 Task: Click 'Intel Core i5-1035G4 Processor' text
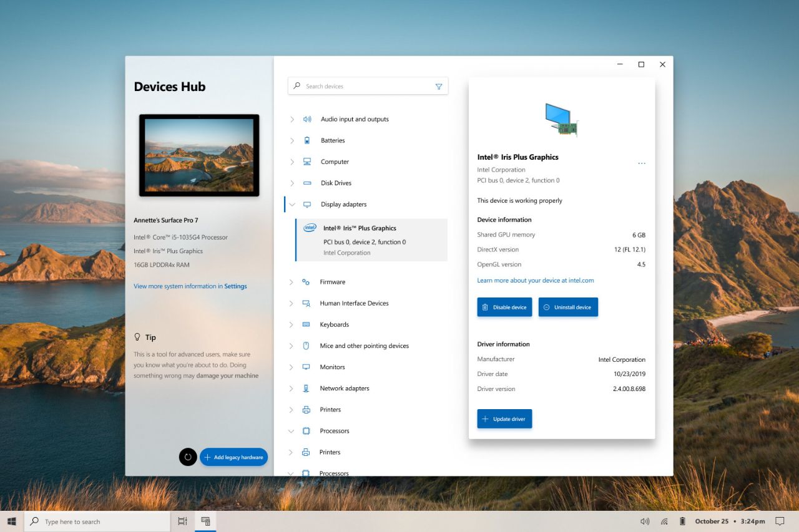click(x=181, y=238)
